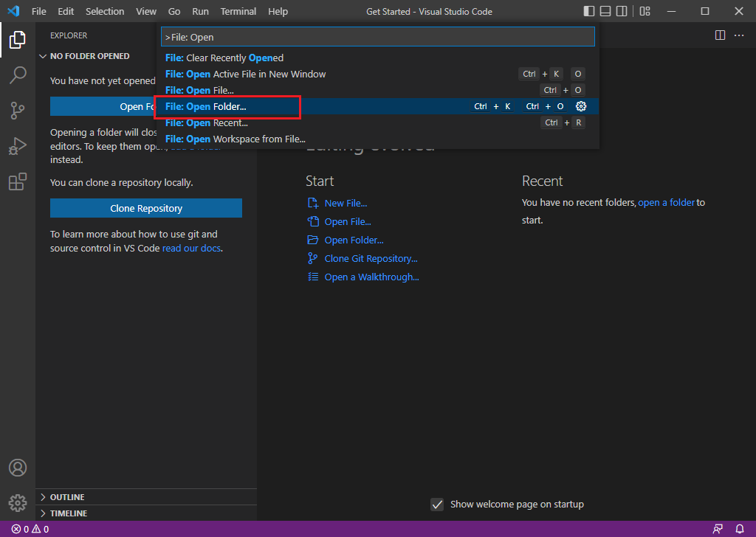Open the Go menu
The width and height of the screenshot is (756, 537).
click(x=174, y=11)
